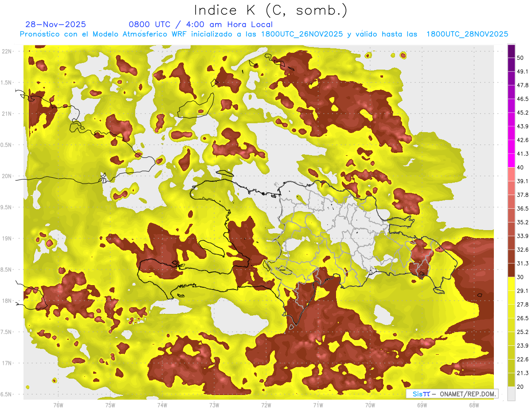Screen dimensions: 532x411
Task: Click the '47.8' colorbar value
Action: point(523,85)
